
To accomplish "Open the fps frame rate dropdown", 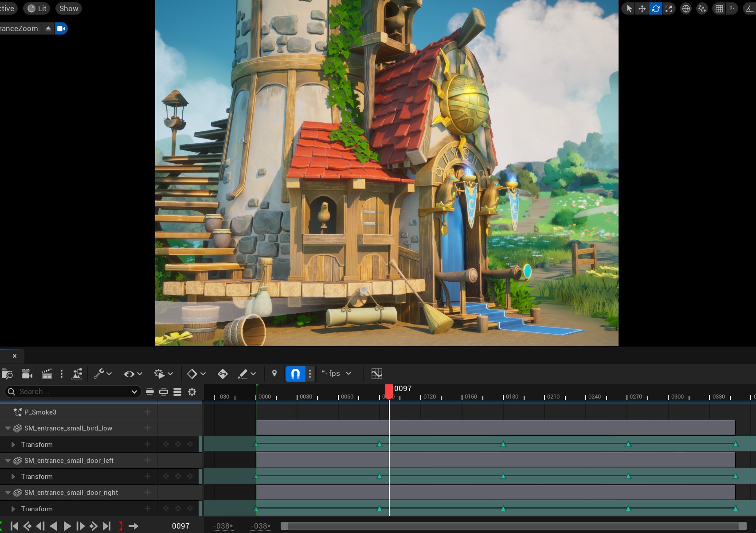I will (x=337, y=374).
